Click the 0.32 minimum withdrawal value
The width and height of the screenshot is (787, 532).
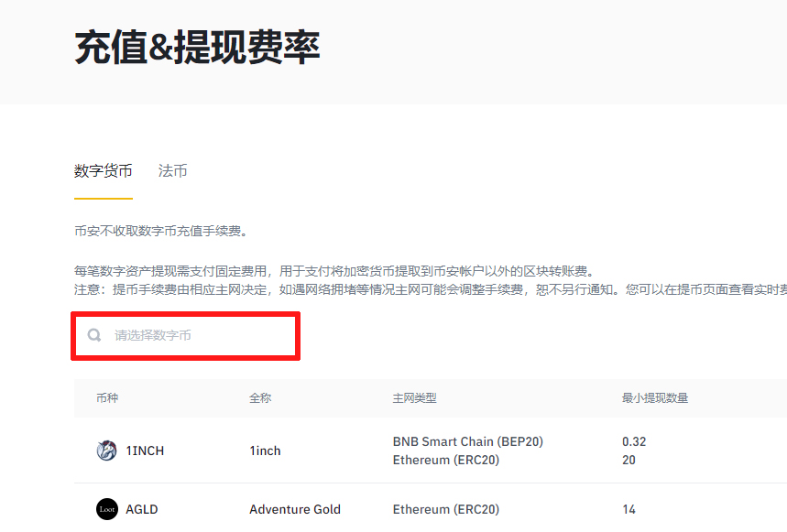(x=634, y=441)
